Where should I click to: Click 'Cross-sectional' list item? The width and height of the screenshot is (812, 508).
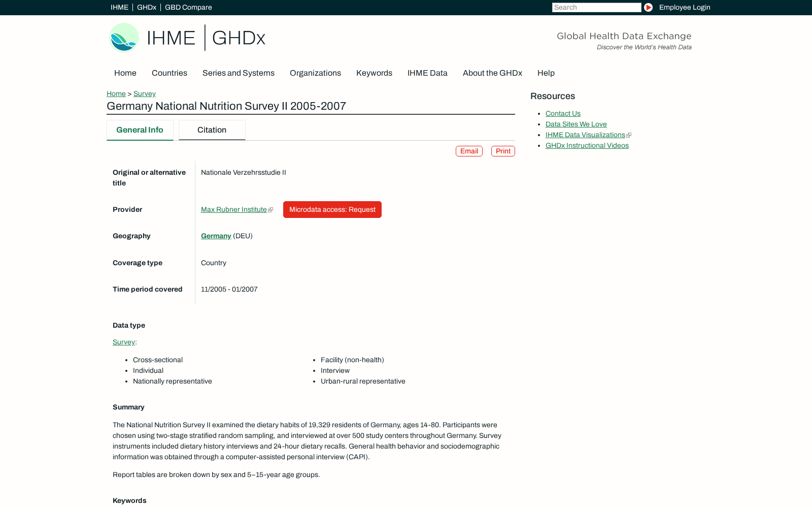[158, 360]
